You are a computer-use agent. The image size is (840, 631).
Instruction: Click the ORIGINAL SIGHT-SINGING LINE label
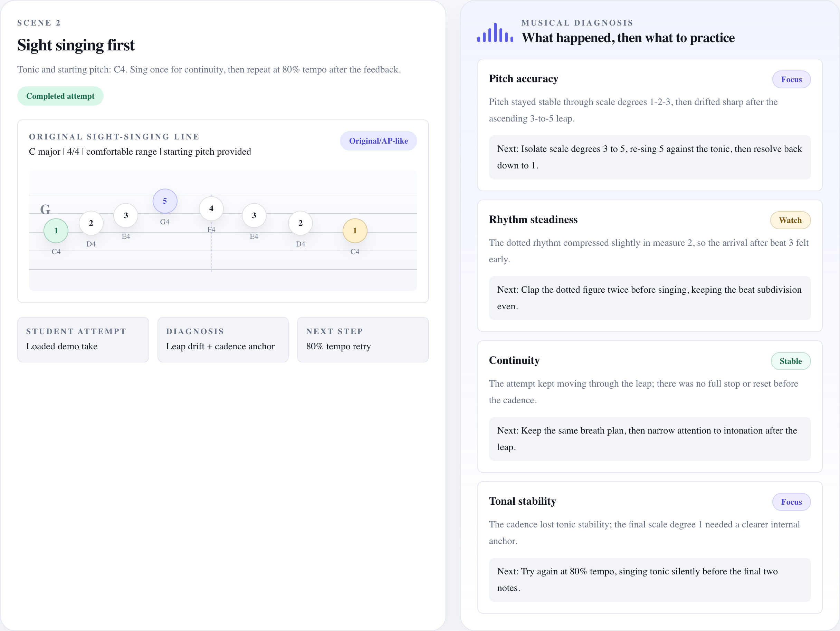(114, 137)
